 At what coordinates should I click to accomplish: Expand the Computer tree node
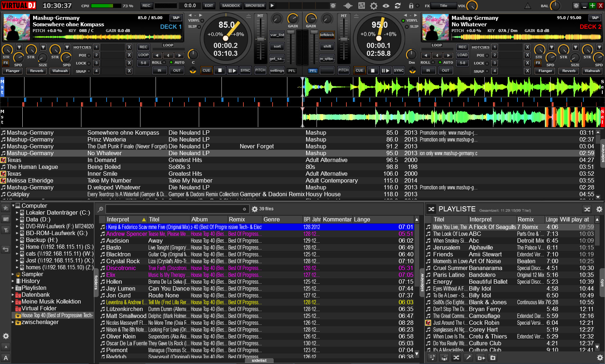pyautogui.click(x=13, y=206)
